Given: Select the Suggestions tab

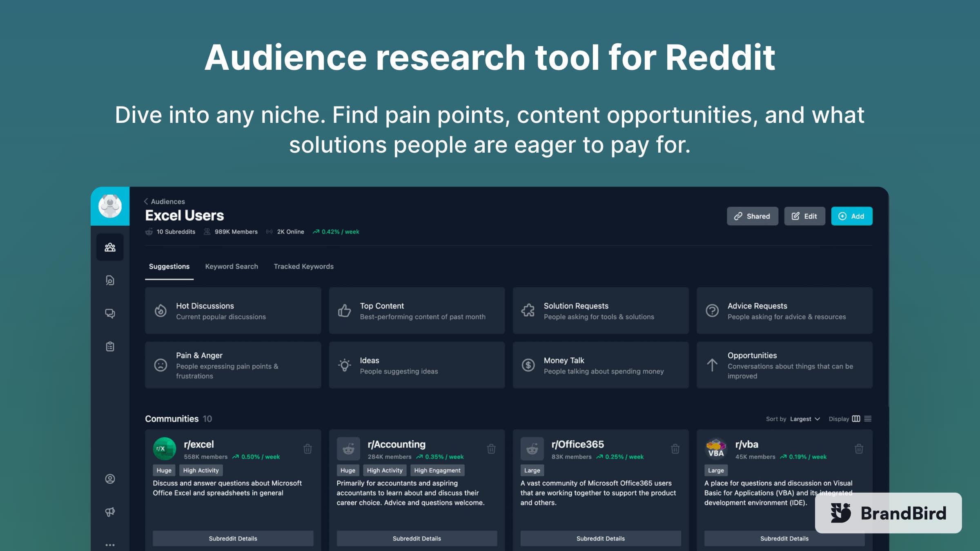Looking at the screenshot, I should click(169, 267).
